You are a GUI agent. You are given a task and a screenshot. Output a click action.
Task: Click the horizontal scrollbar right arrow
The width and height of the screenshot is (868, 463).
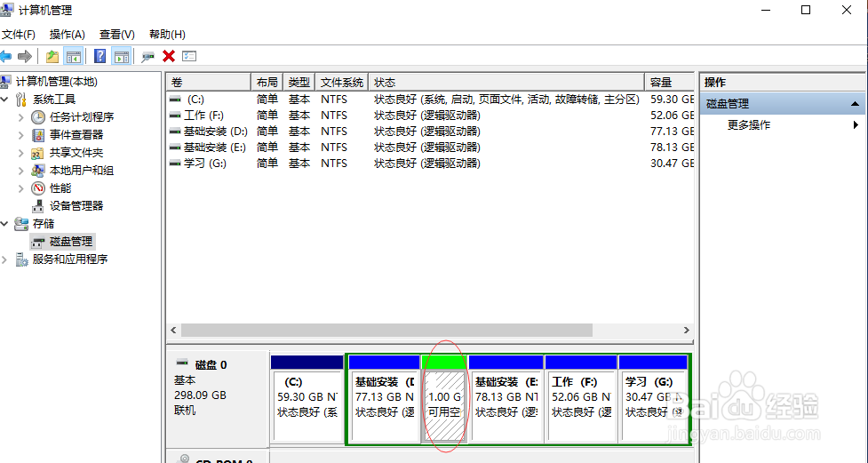[687, 331]
